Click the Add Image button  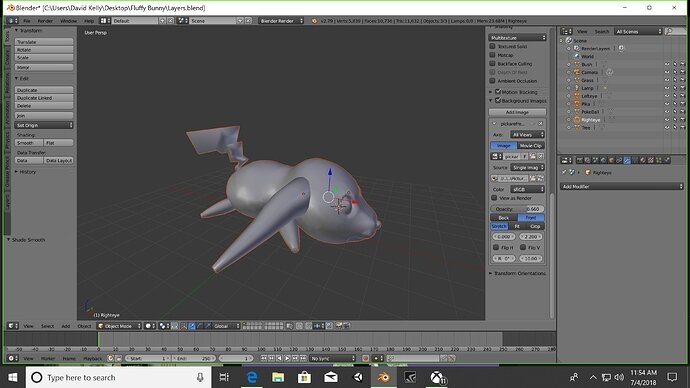click(518, 112)
